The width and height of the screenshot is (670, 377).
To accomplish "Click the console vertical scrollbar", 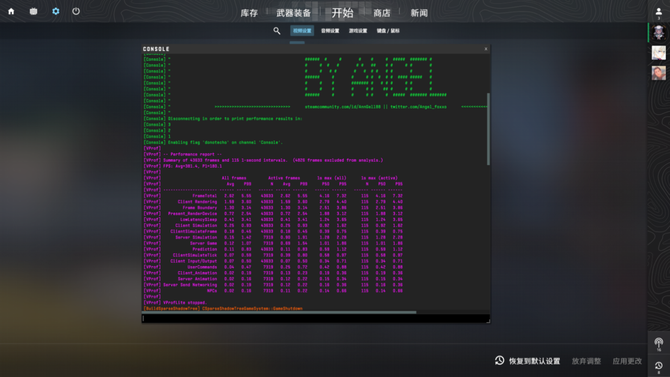I will tap(488, 129).
